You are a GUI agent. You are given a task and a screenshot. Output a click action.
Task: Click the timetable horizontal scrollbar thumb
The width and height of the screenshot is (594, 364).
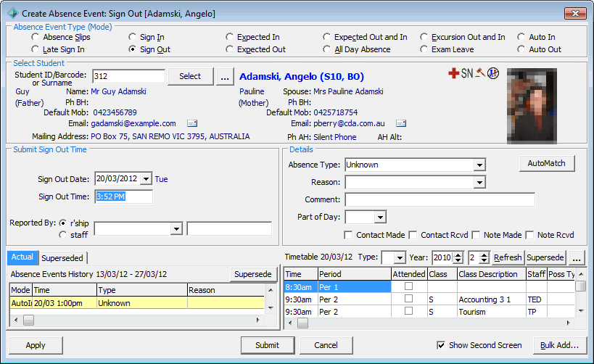[302, 323]
